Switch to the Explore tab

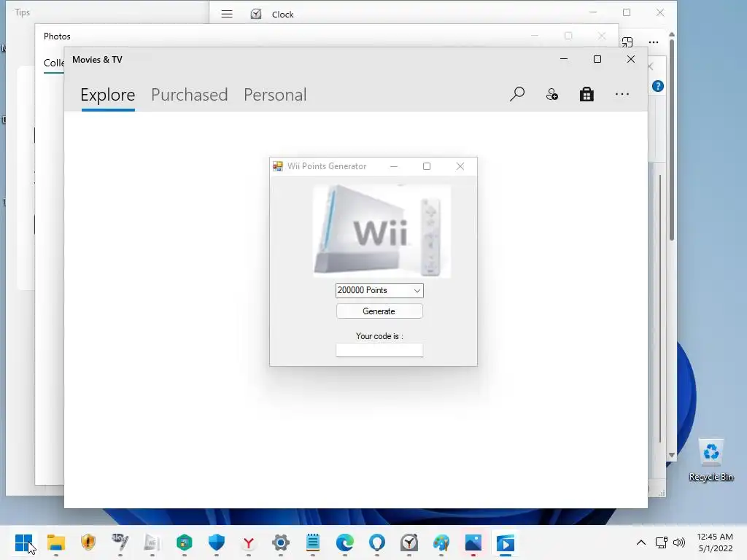click(x=108, y=95)
